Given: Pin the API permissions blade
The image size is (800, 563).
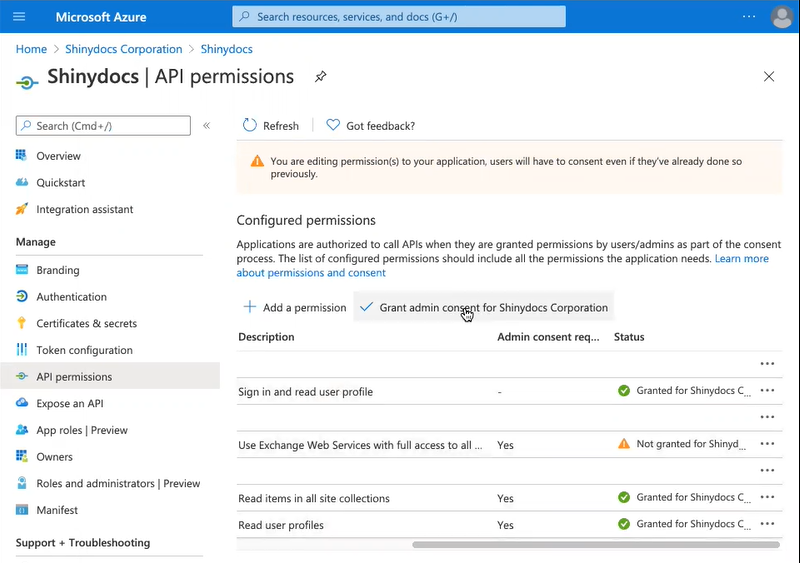Looking at the screenshot, I should [x=320, y=77].
